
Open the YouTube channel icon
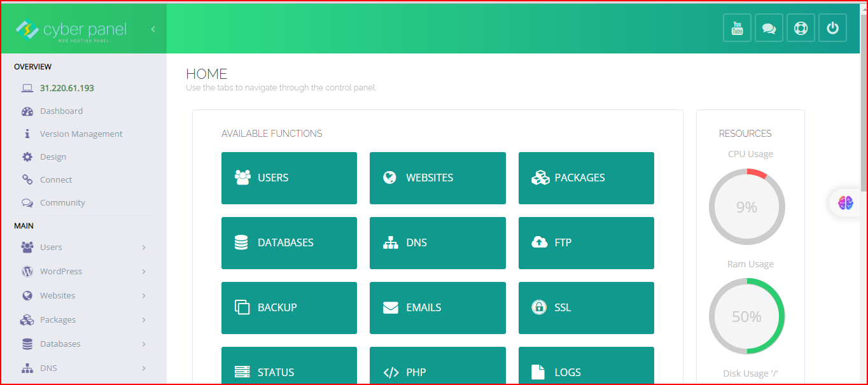click(737, 27)
